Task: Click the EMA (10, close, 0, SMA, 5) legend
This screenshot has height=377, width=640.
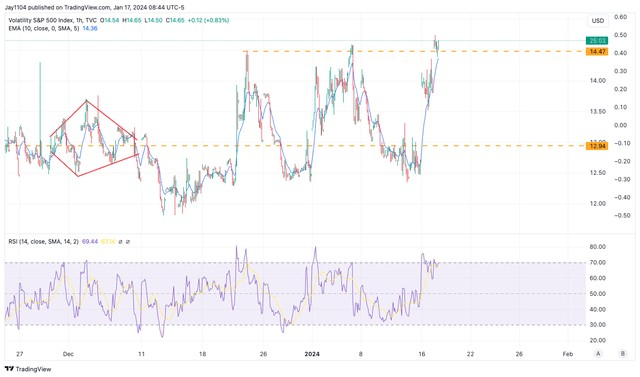Action: click(x=44, y=29)
